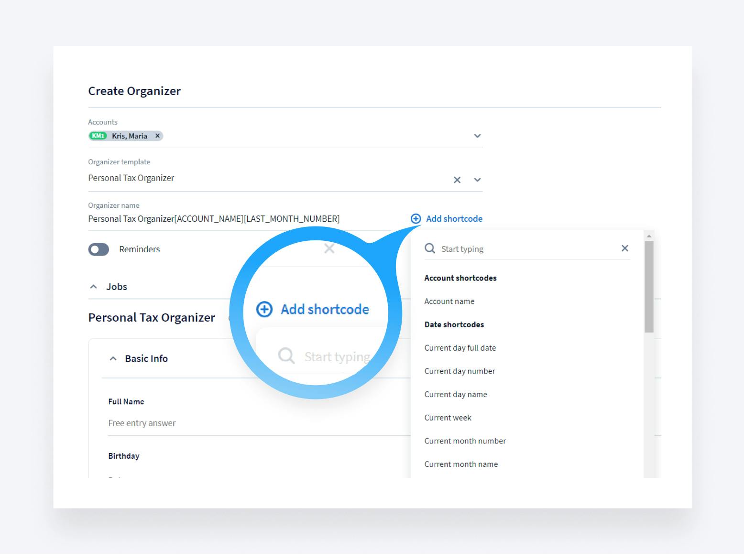Enable the Reminders toggle

pyautogui.click(x=98, y=249)
